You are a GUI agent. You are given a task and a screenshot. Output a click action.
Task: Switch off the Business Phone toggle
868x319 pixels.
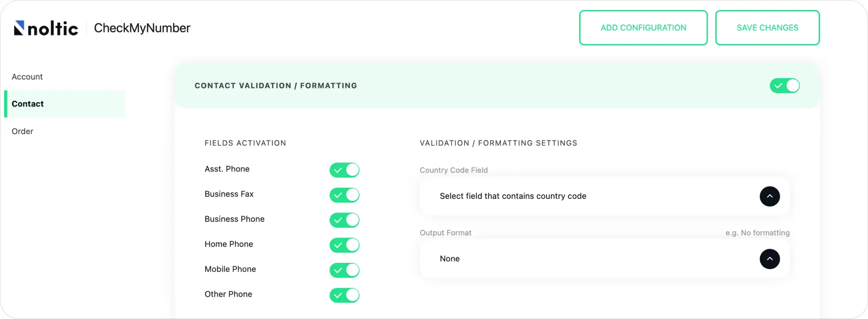[x=344, y=220]
